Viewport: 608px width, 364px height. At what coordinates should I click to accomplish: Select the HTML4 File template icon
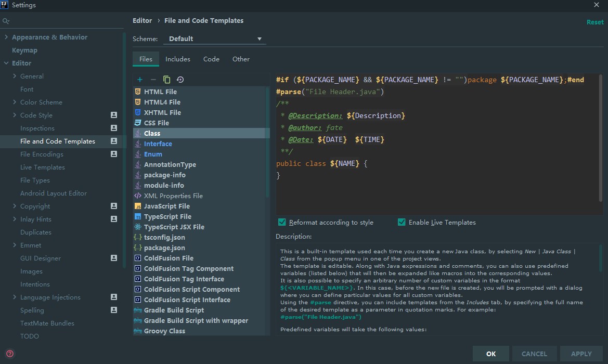pos(138,102)
